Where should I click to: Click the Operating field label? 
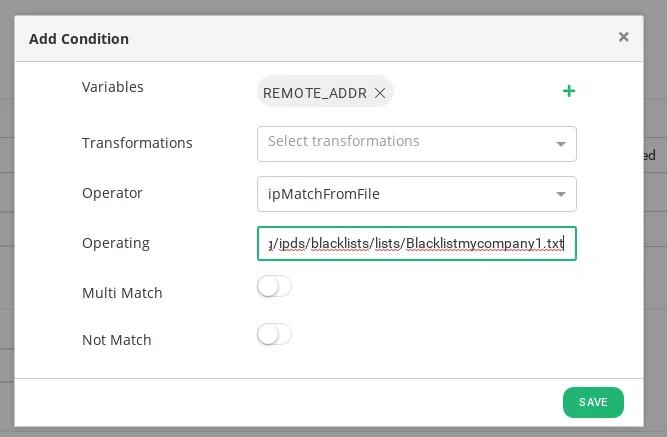click(115, 243)
